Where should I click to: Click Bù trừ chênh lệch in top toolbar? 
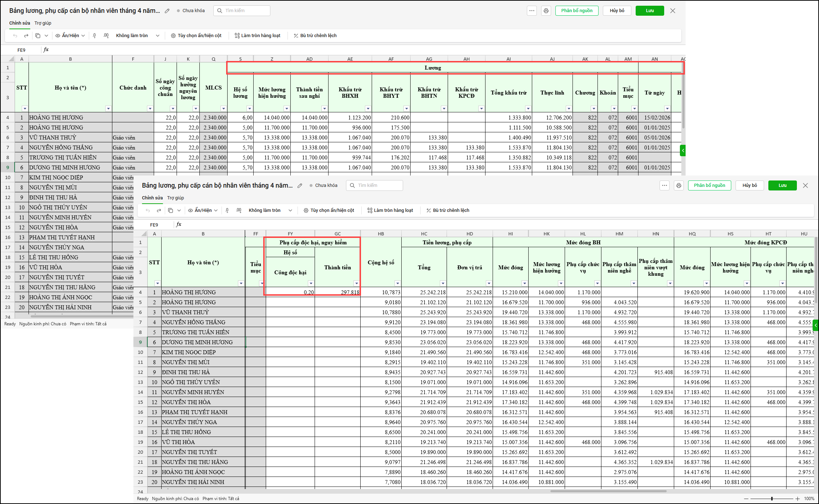click(315, 36)
